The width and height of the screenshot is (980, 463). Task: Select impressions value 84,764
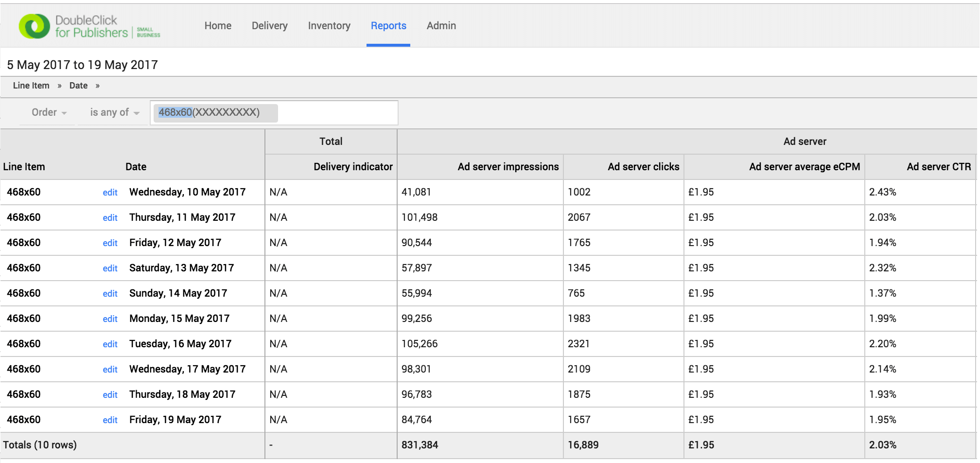pos(416,420)
